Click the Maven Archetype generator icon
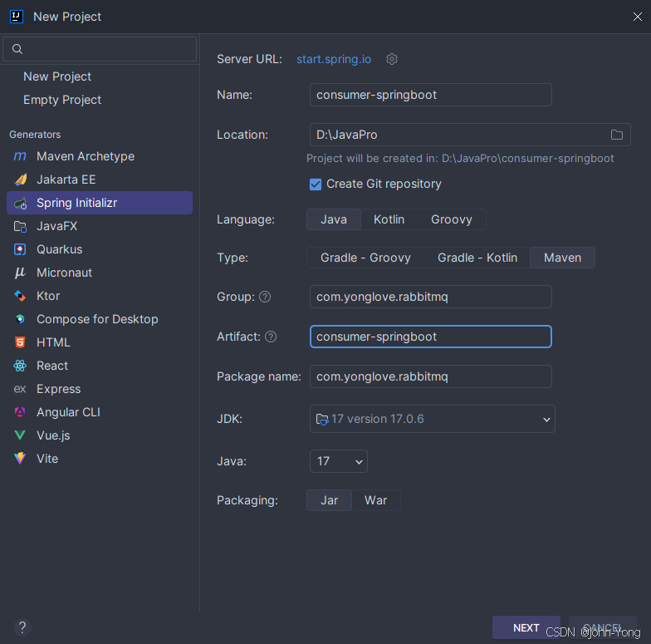Screen dimensions: 651x644 20,156
